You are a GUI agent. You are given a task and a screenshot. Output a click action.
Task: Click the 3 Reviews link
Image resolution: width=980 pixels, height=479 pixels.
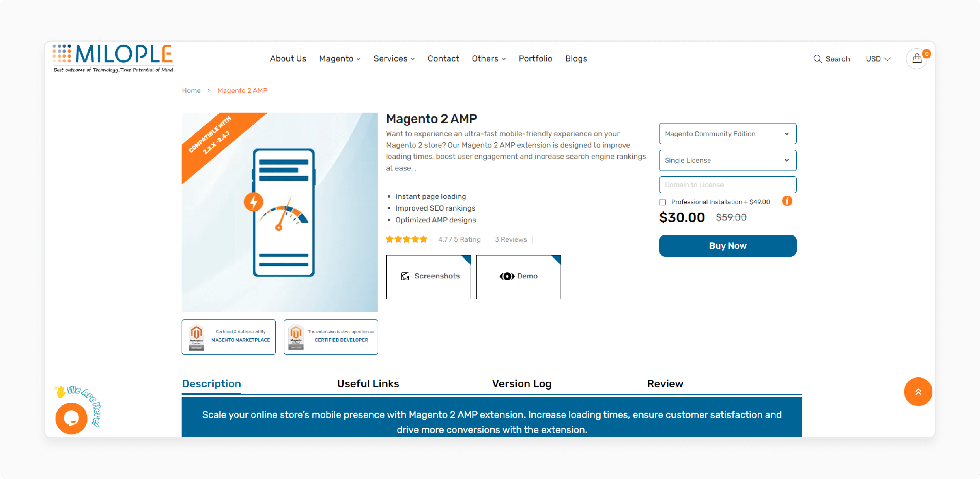click(511, 239)
